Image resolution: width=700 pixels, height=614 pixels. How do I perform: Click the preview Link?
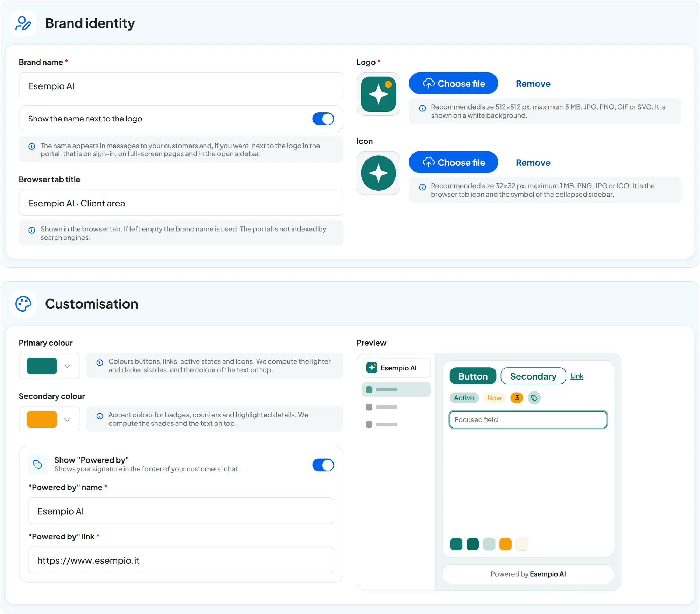[x=577, y=376]
